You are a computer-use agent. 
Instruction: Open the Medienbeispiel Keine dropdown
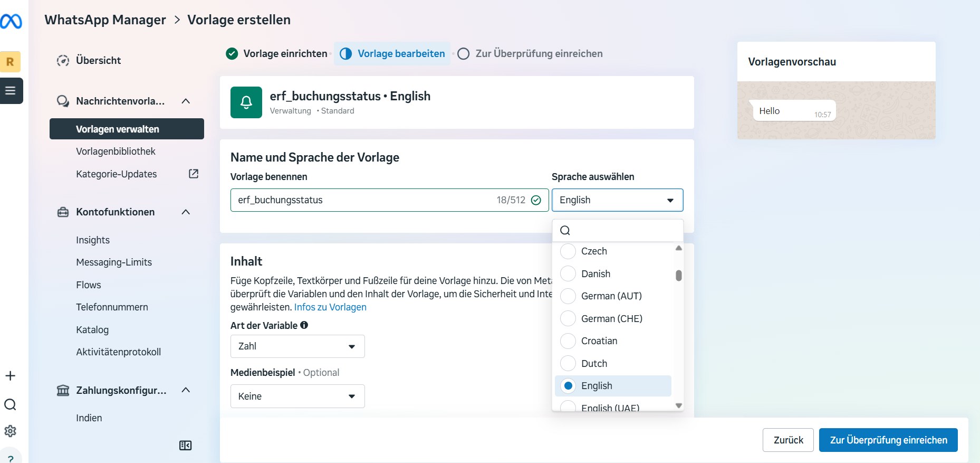tap(297, 396)
